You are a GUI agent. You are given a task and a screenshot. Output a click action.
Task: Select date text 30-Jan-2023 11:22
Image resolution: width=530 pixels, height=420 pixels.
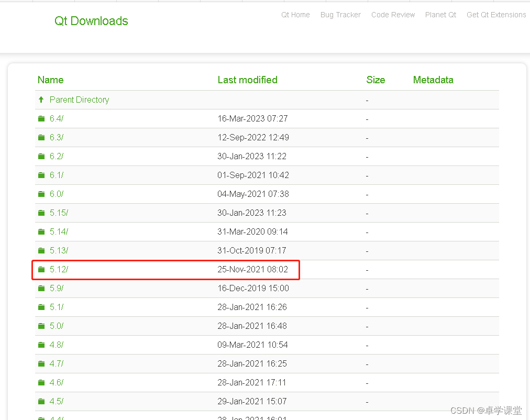252,157
